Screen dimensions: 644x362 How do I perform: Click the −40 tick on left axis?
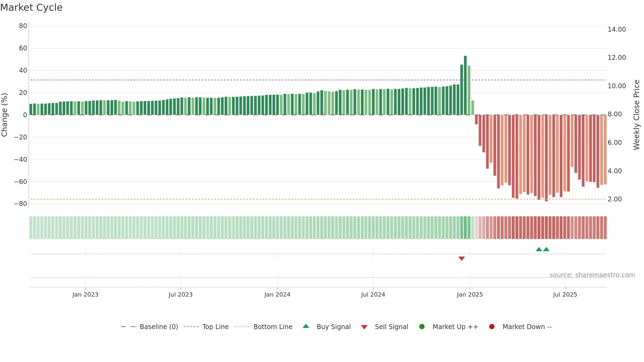(x=21, y=159)
